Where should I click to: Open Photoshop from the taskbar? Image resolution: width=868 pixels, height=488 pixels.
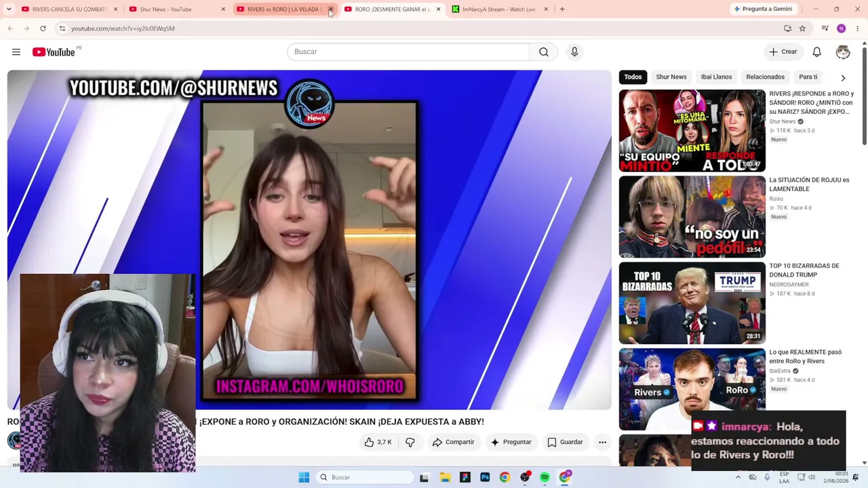(x=485, y=477)
